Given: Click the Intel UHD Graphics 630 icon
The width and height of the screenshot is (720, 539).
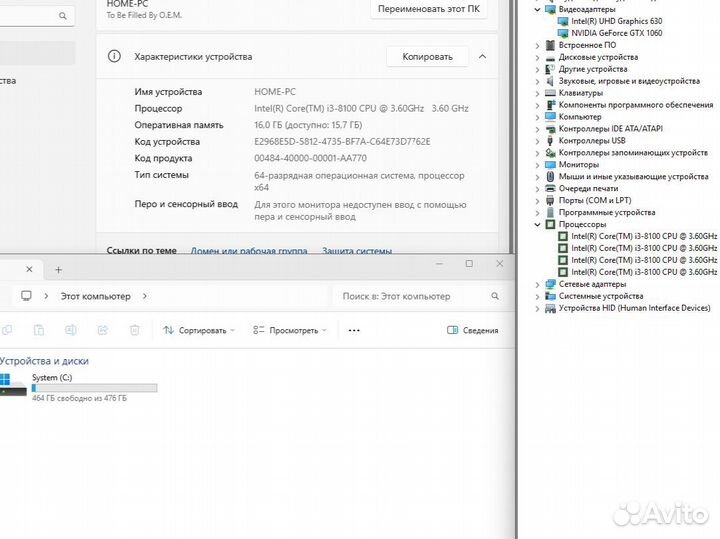Looking at the screenshot, I should 563,21.
